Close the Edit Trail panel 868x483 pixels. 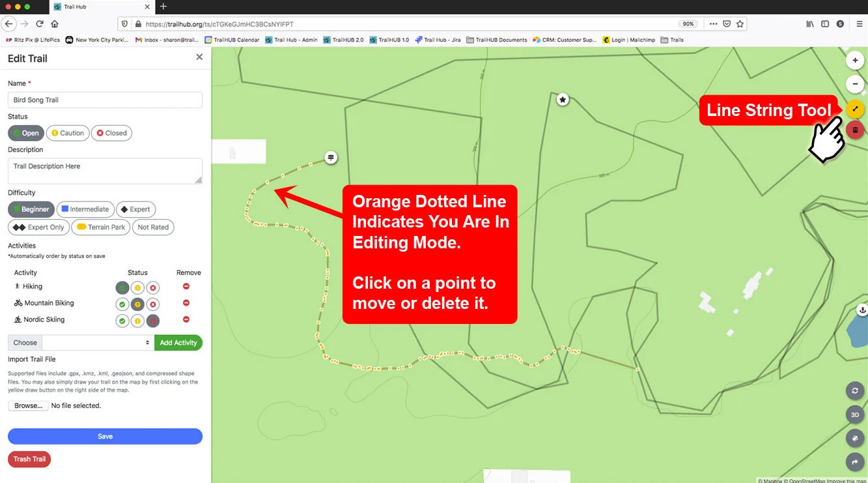click(199, 57)
